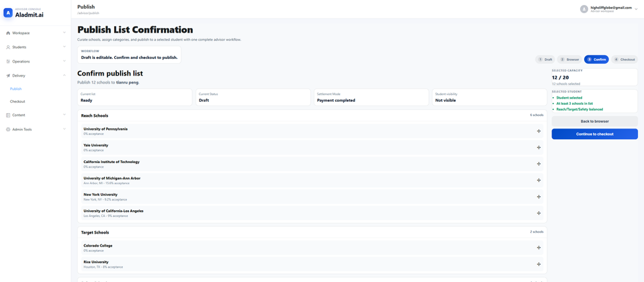Click the Aladmit.ai logo icon
Screen dimensions: 644x282
[8, 13]
